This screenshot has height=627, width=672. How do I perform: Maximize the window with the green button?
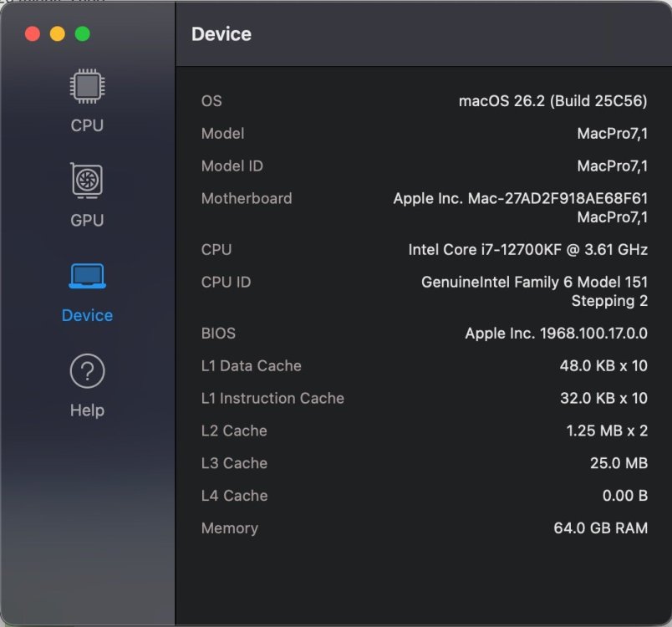[82, 33]
